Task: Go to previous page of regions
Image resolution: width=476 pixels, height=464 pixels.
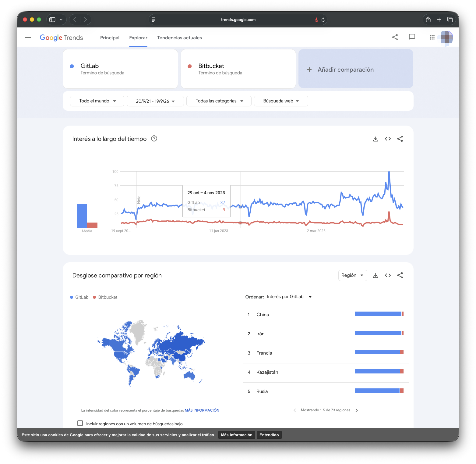Action: [x=294, y=410]
